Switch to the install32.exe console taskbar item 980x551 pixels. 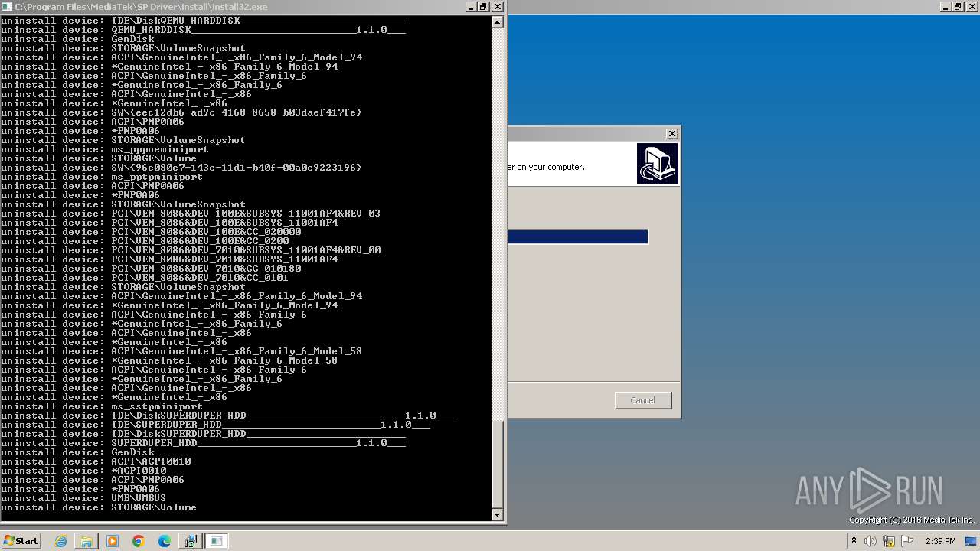(217, 541)
